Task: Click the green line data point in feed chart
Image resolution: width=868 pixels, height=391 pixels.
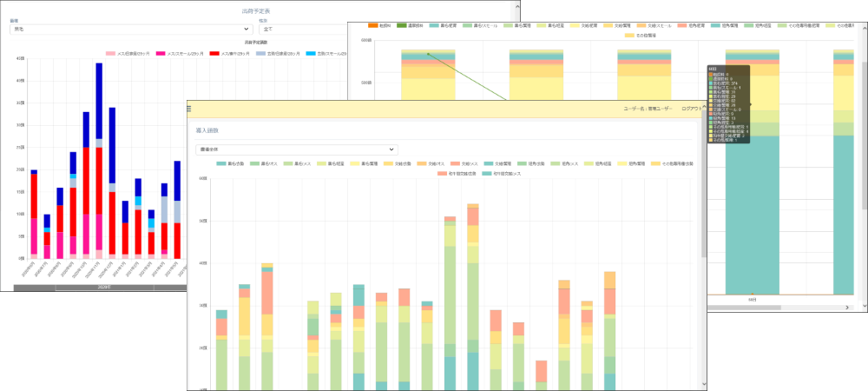Action: tap(428, 54)
